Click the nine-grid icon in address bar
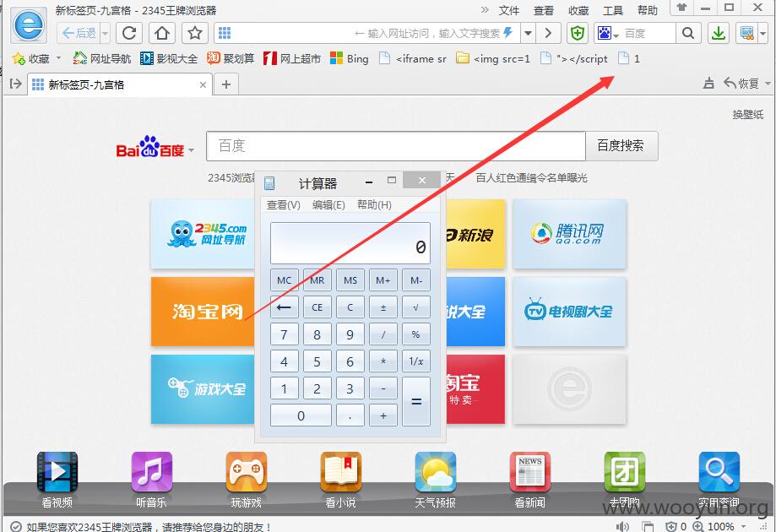This screenshot has height=532, width=776. coord(225,33)
